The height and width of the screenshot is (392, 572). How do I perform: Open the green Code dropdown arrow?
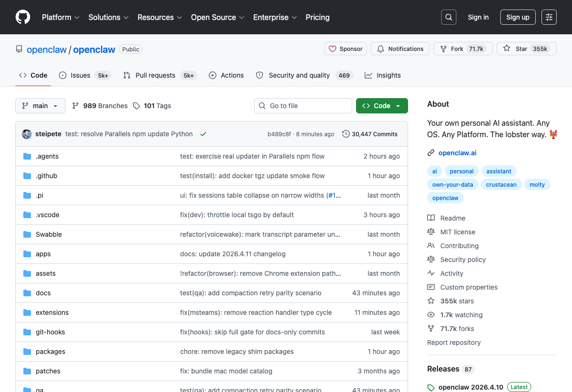click(x=398, y=106)
